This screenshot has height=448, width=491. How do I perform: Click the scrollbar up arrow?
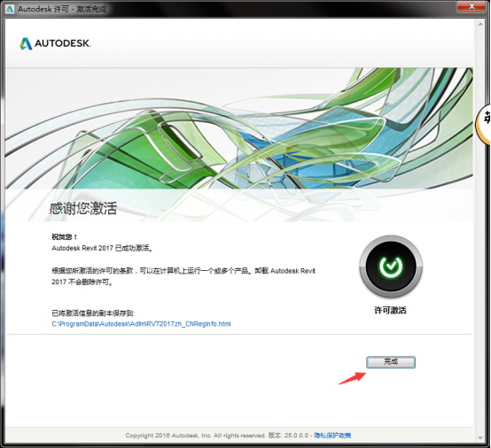click(x=480, y=24)
